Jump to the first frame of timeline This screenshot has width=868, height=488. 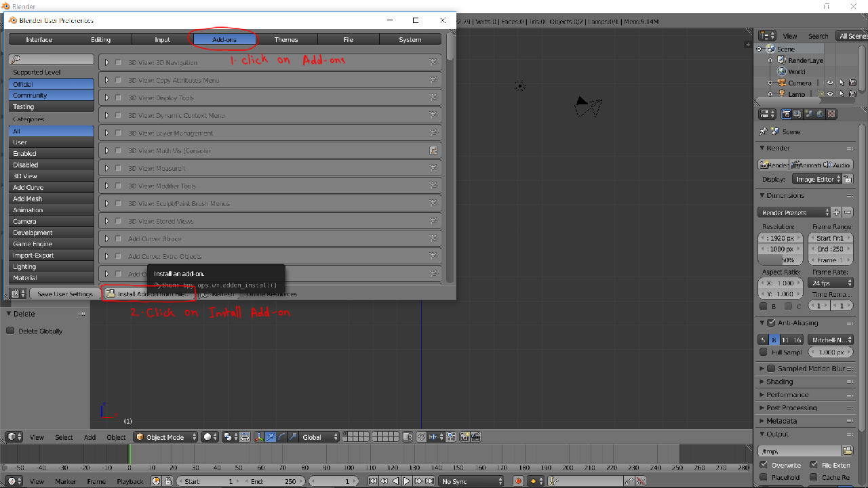tap(372, 481)
